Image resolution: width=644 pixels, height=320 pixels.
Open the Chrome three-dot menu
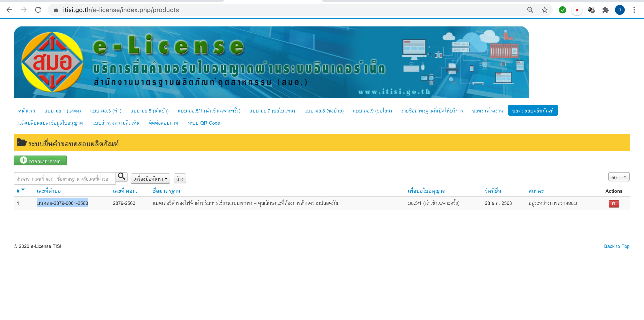click(x=634, y=10)
